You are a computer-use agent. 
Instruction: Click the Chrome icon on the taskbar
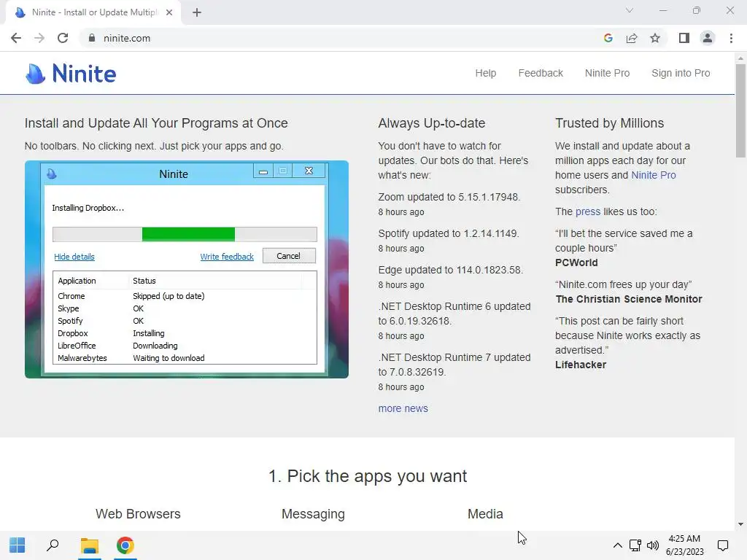point(125,545)
